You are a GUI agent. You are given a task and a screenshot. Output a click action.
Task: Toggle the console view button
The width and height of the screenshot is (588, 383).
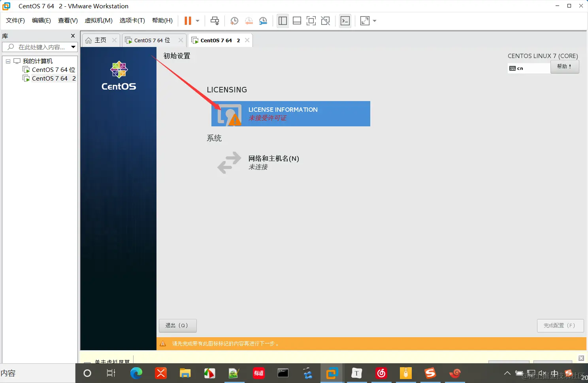(345, 21)
